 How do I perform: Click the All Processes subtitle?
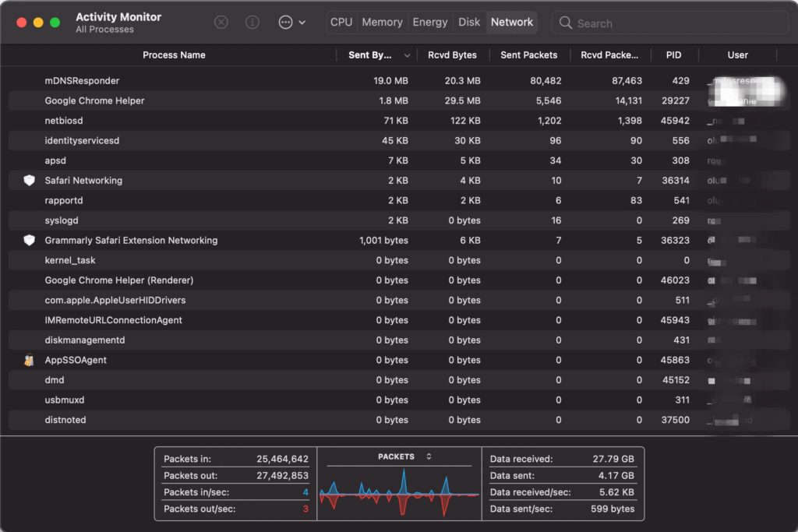pyautogui.click(x=105, y=30)
